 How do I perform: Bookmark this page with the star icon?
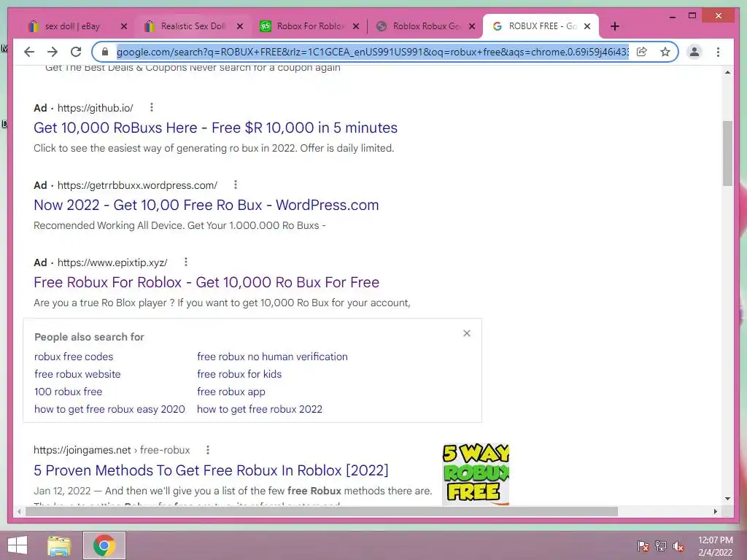click(x=665, y=52)
